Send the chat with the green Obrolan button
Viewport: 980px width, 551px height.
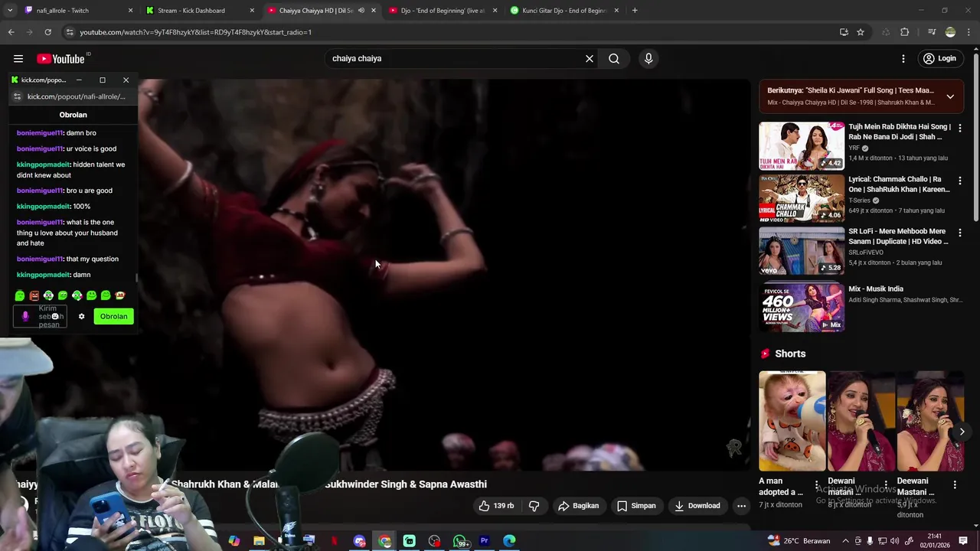pos(113,316)
